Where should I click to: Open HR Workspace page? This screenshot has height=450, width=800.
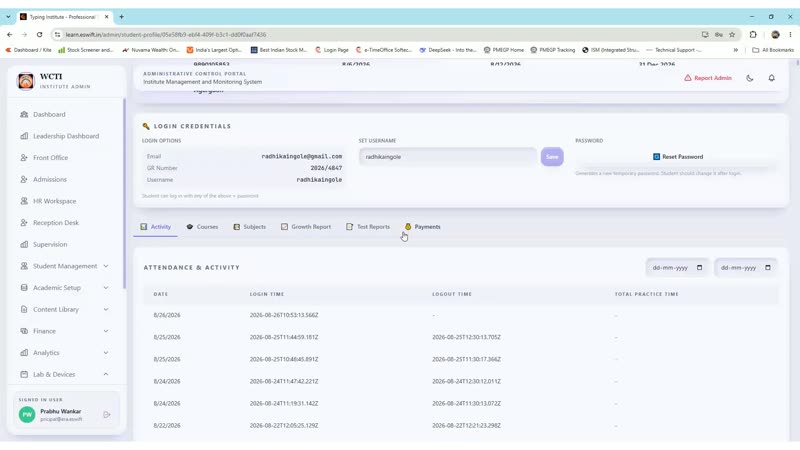(x=48, y=201)
